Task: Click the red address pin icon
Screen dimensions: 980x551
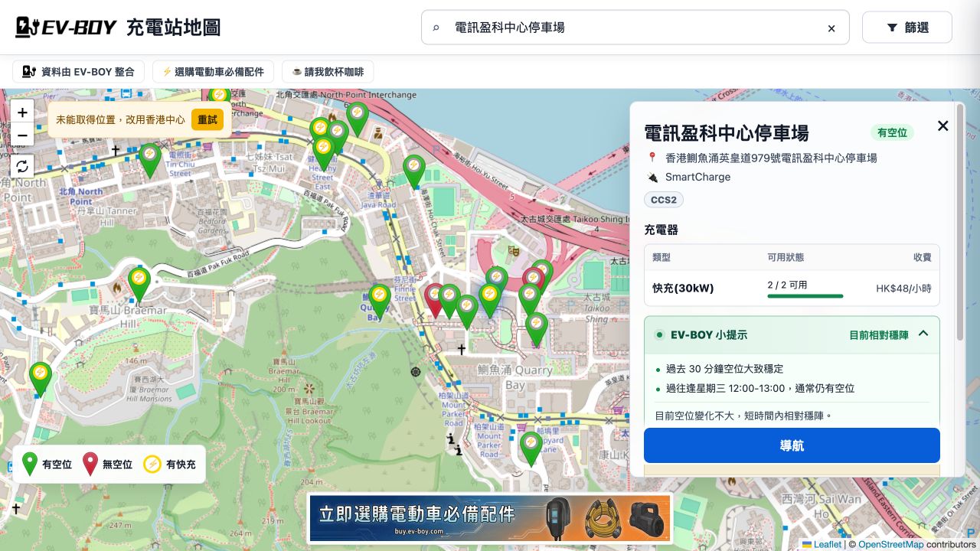Action: click(652, 158)
